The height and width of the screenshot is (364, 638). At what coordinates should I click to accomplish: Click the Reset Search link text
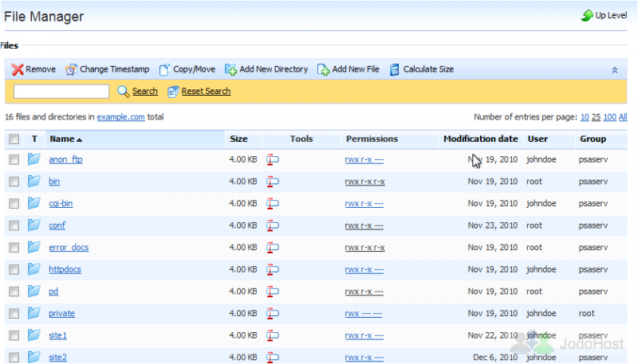206,91
